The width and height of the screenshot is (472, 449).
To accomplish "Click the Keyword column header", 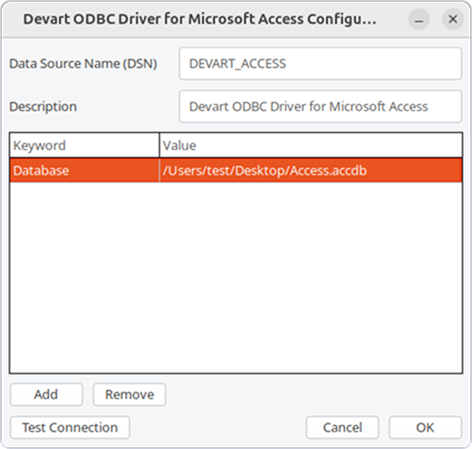I will click(x=85, y=145).
